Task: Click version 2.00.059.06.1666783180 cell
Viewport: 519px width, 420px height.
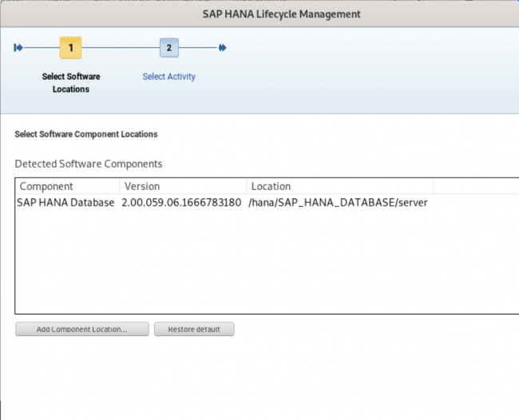Action: click(x=181, y=202)
